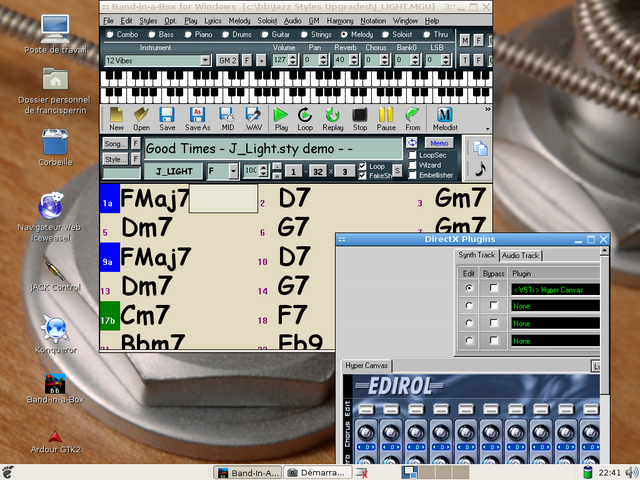Open Band-in-a-Box desktop shortcut icon

pyautogui.click(x=55, y=384)
